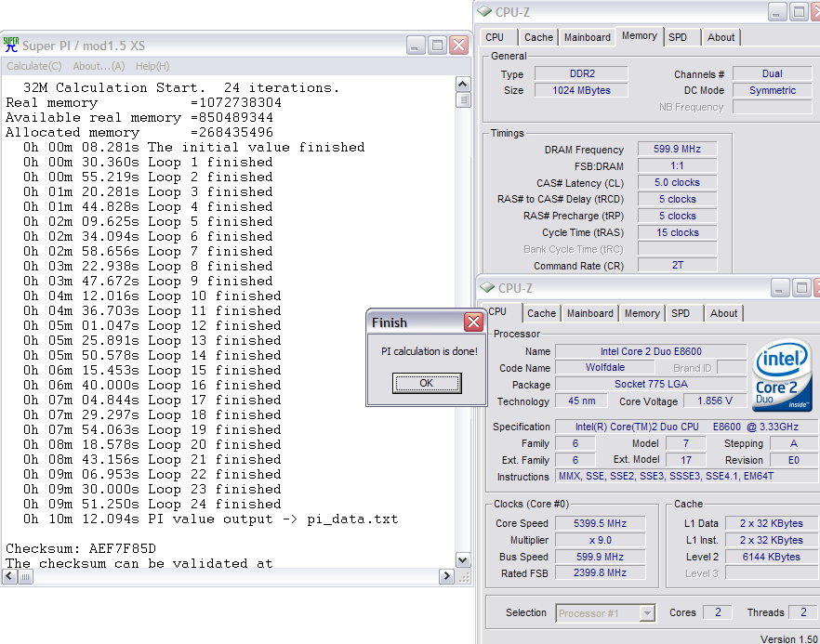Click the Technology value 45 nm
The image size is (820, 644).
pos(581,401)
